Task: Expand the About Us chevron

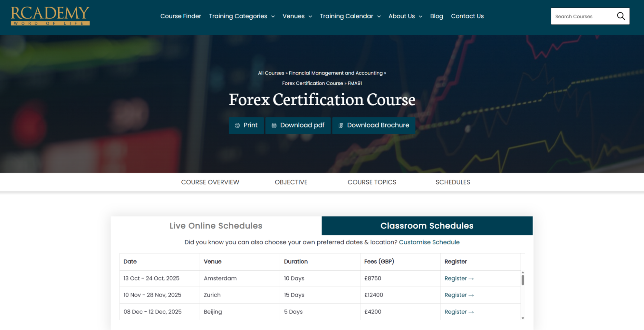Action: (420, 16)
